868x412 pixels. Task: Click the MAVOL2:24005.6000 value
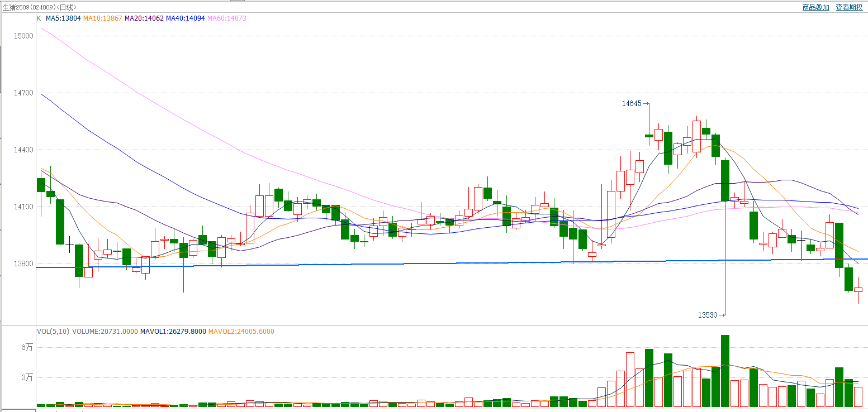[241, 332]
